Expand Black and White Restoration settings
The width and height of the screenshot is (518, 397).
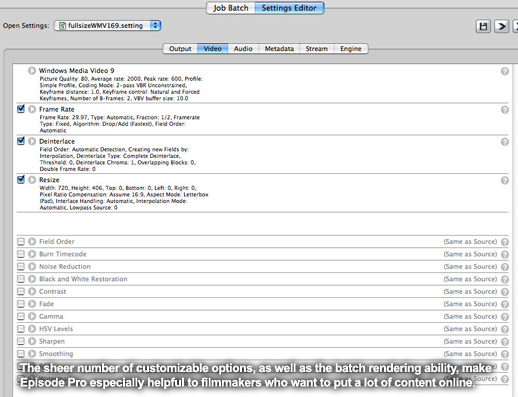[x=32, y=279]
